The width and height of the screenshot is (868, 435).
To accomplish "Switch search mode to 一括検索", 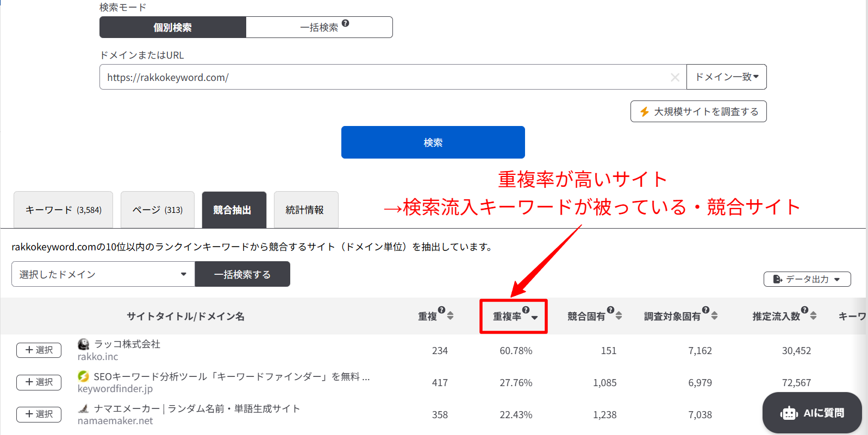I will (x=319, y=27).
